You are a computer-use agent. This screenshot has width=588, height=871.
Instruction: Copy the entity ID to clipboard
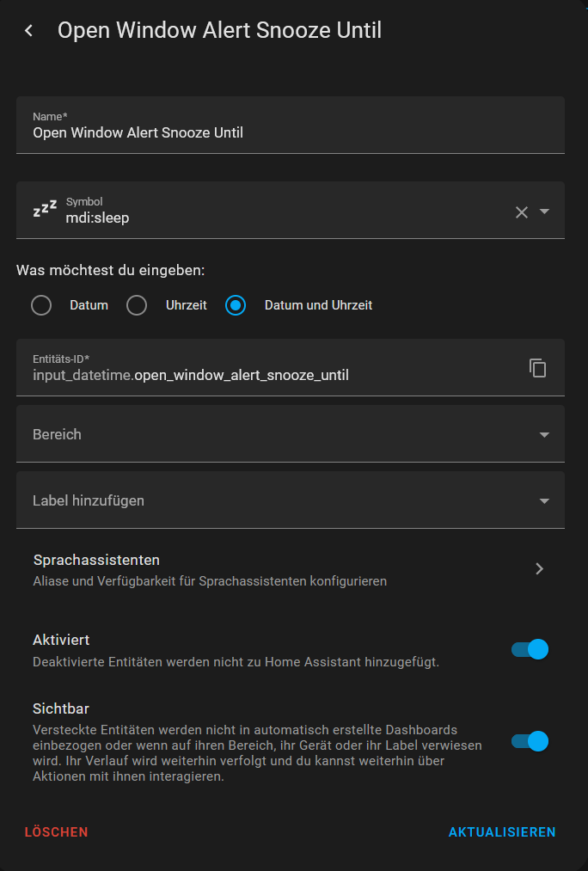point(538,368)
